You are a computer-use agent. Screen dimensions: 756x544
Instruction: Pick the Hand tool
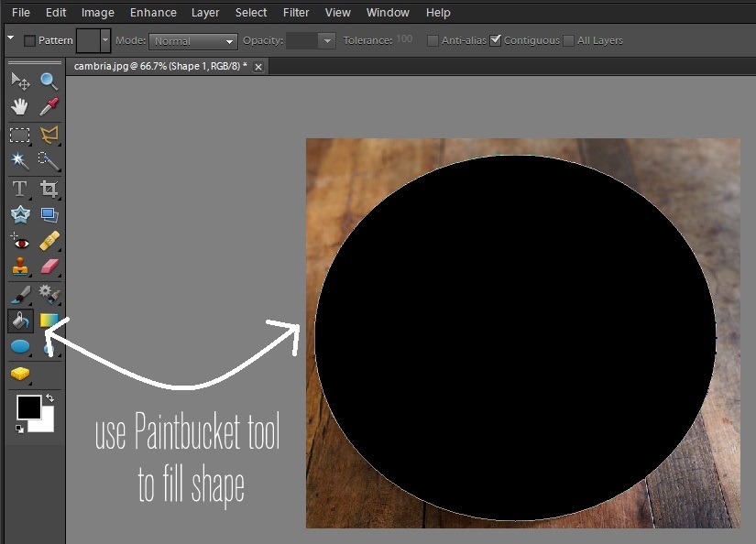point(19,107)
